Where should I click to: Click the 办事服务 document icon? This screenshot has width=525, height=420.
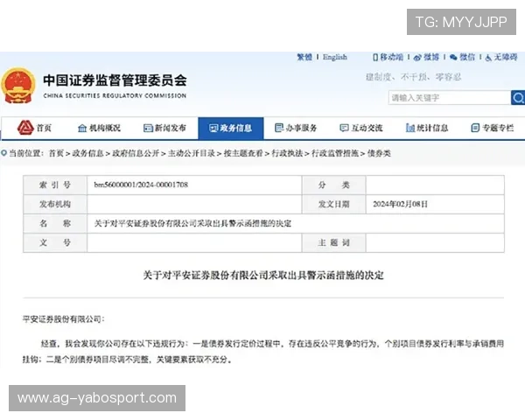click(279, 128)
